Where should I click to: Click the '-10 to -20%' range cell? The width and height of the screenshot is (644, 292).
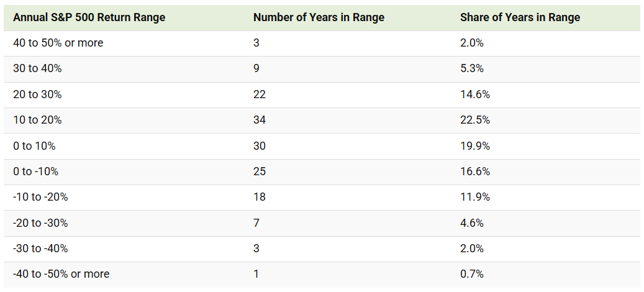point(40,197)
